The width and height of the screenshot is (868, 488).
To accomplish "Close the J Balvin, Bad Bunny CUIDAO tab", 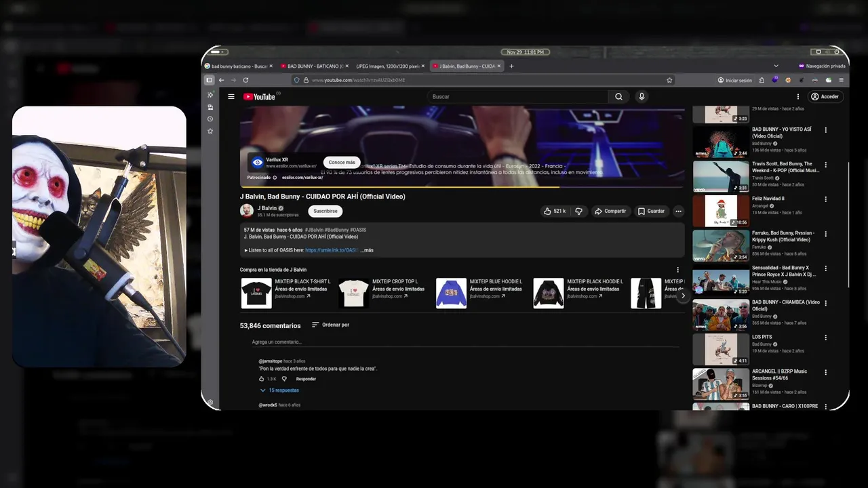I will click(x=499, y=66).
